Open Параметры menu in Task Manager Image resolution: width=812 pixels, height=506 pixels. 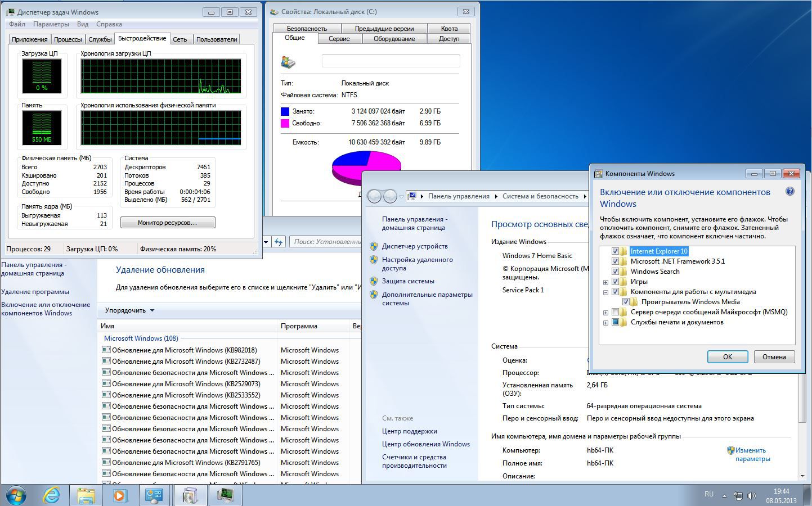(51, 24)
